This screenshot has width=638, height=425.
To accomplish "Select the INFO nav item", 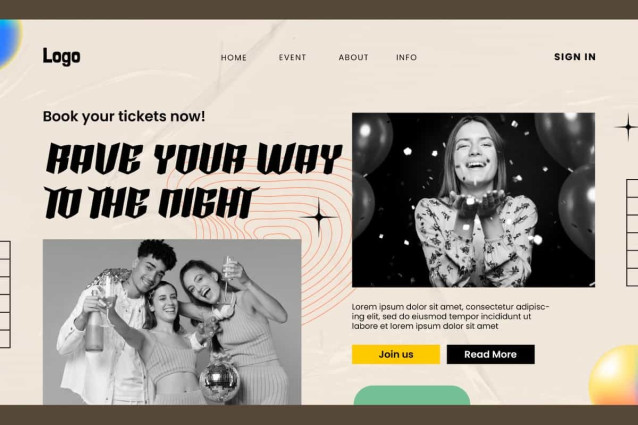I will click(x=406, y=58).
